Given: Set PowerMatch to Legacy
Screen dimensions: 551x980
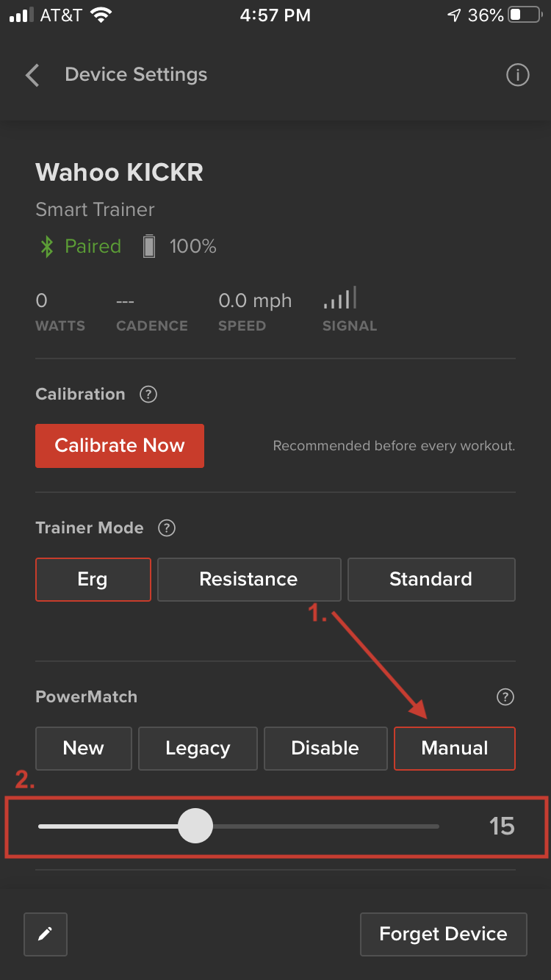Looking at the screenshot, I should point(198,749).
